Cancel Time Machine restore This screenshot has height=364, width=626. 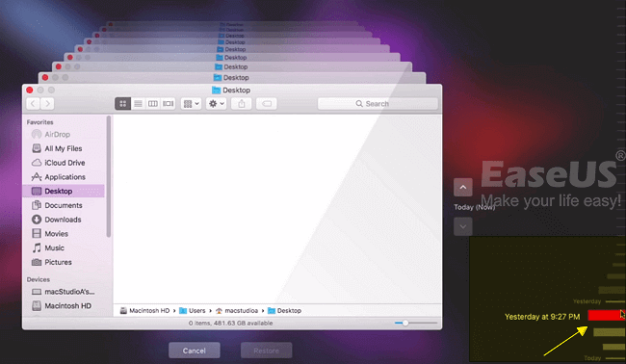[x=194, y=351]
